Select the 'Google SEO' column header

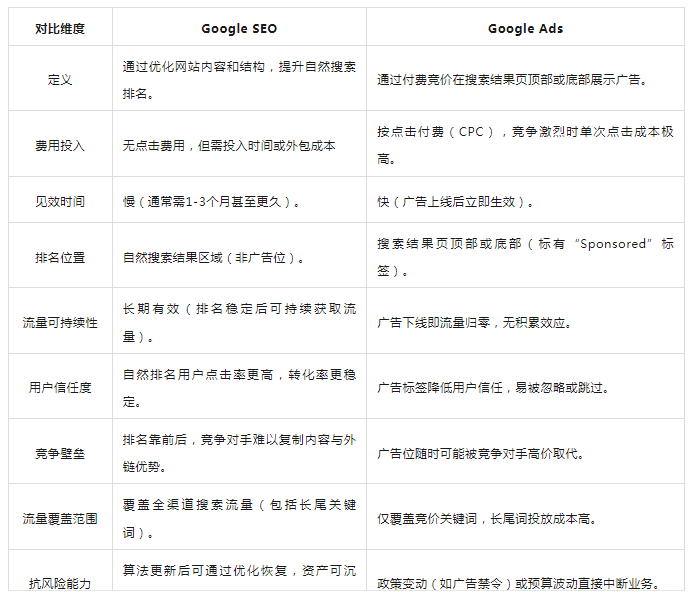(x=239, y=27)
